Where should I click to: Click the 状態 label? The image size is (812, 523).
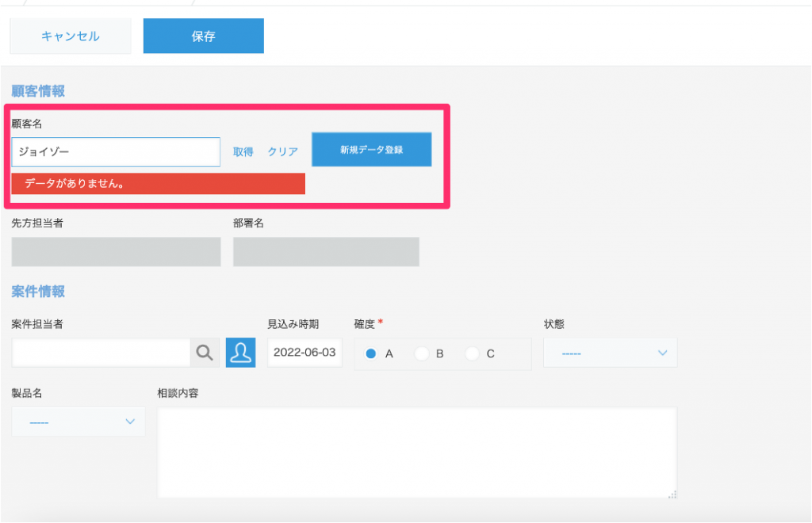coord(553,324)
